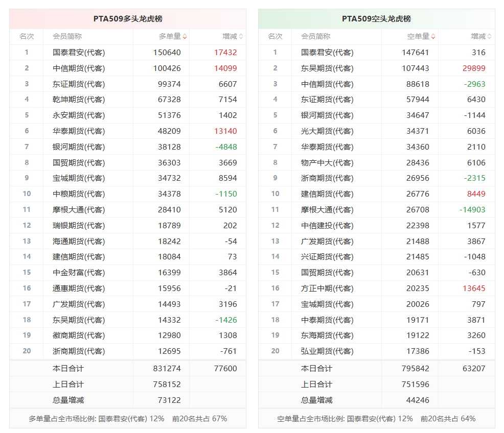504x433 pixels.
Task: Sort short table by 空单量 sort arrows
Action: 433,37
